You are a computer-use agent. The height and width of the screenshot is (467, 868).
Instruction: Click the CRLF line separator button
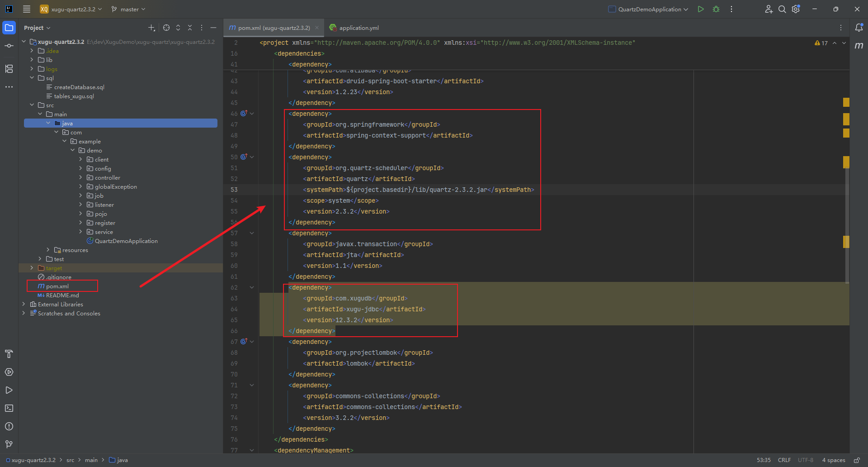click(784, 460)
